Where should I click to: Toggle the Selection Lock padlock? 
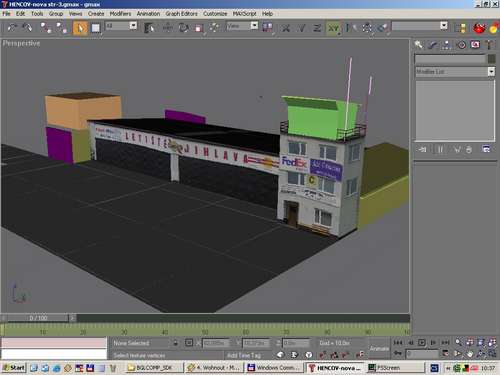[x=175, y=343]
